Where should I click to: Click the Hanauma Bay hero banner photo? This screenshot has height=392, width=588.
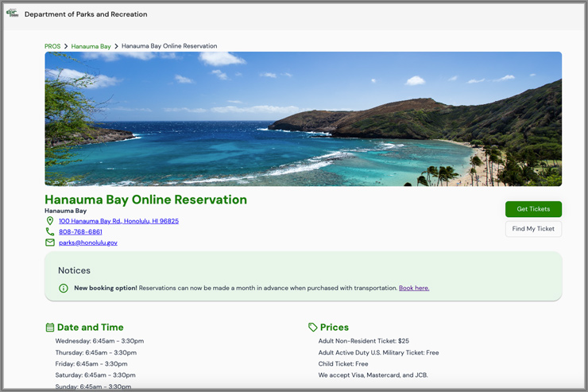click(303, 119)
